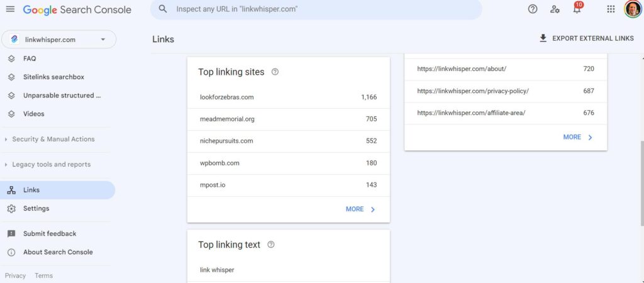Click the Inspect any URL search field
This screenshot has width=644, height=283.
point(316,9)
